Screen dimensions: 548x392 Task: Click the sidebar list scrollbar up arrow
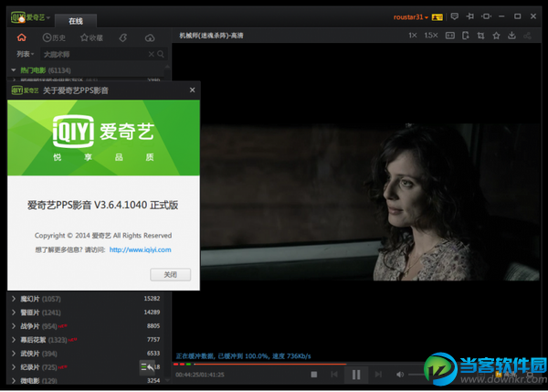point(167,67)
